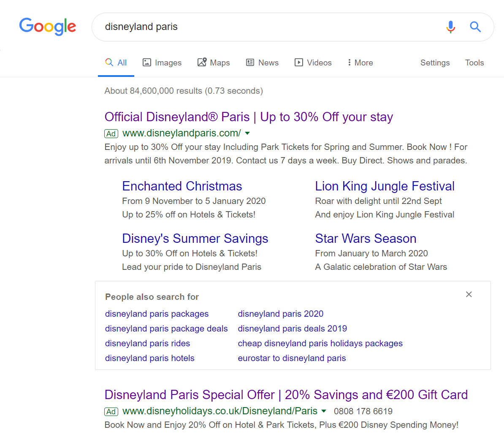Screen dimensions: 504x443
Task: Click the www.disneylandparis.com/ URL text
Action: coord(182,133)
